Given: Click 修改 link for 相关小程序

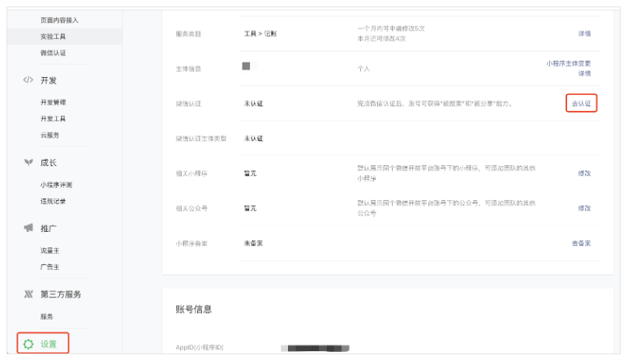Looking at the screenshot, I should 584,173.
